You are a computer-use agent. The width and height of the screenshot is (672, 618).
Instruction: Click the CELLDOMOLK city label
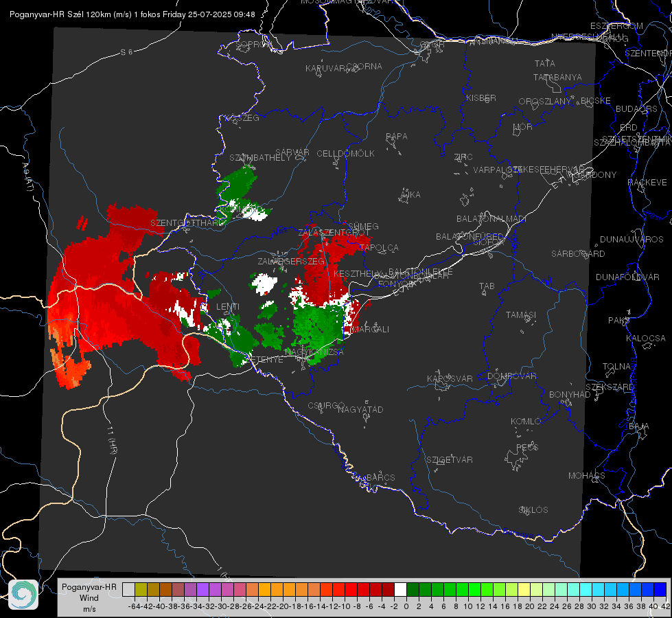pyautogui.click(x=346, y=153)
